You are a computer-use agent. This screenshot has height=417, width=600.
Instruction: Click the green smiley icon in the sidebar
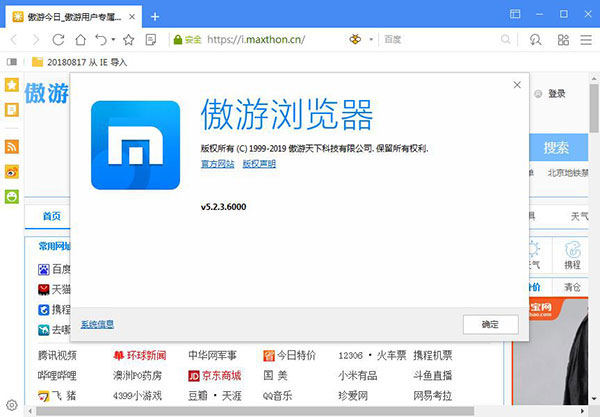click(x=11, y=196)
